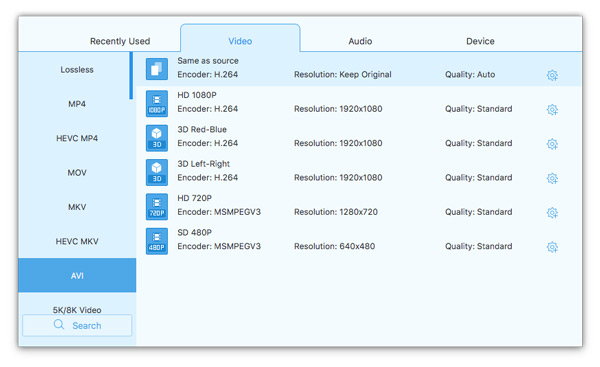600x367 pixels.
Task: Switch to the Device tab
Action: pyautogui.click(x=480, y=41)
